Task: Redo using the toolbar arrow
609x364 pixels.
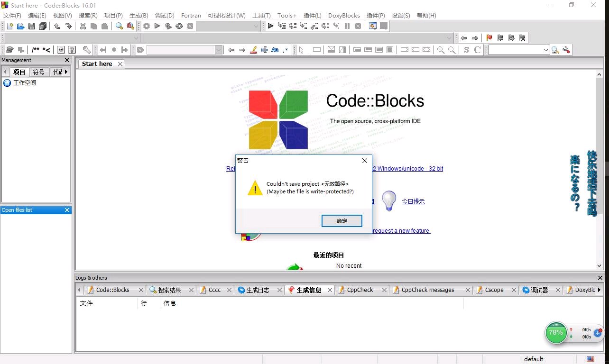Action: tap(68, 26)
